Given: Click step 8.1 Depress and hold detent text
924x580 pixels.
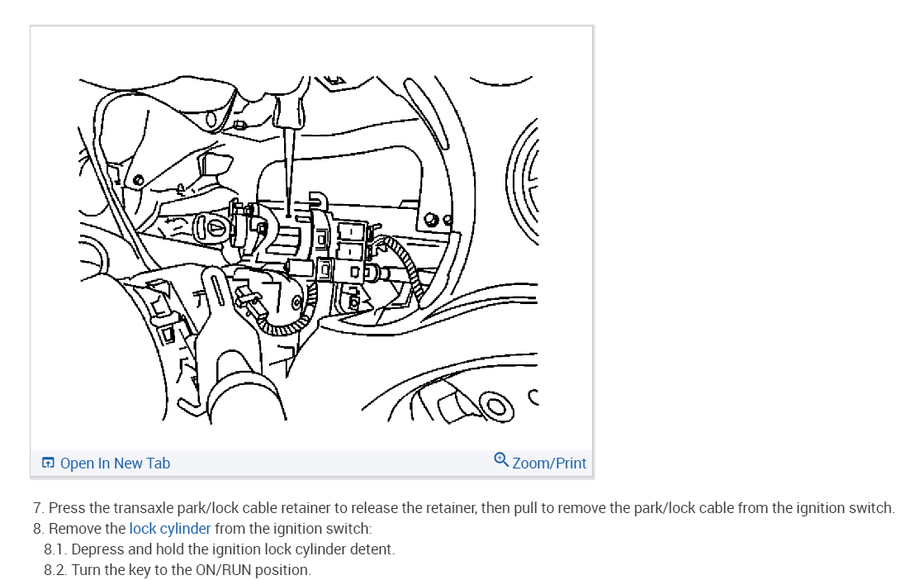Looking at the screenshot, I should [219, 549].
